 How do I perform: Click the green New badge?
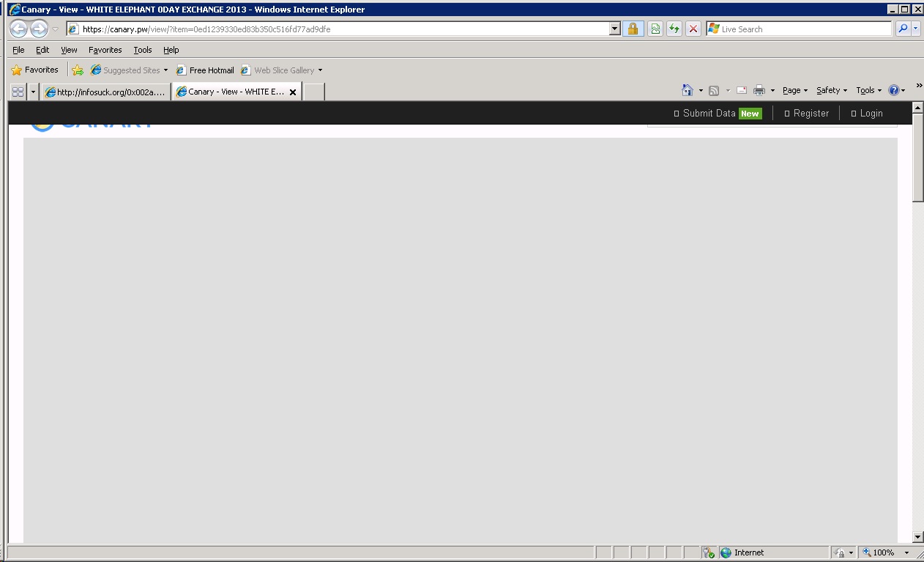point(750,114)
